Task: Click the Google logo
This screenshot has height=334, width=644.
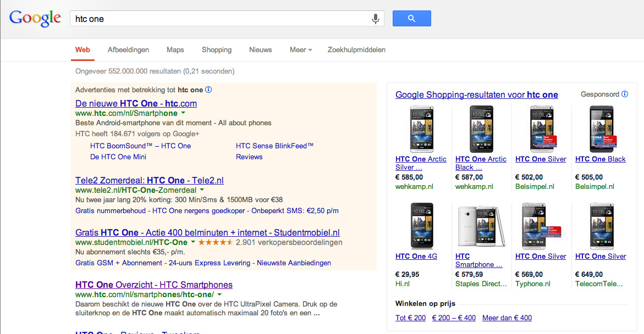Action: coord(35,18)
